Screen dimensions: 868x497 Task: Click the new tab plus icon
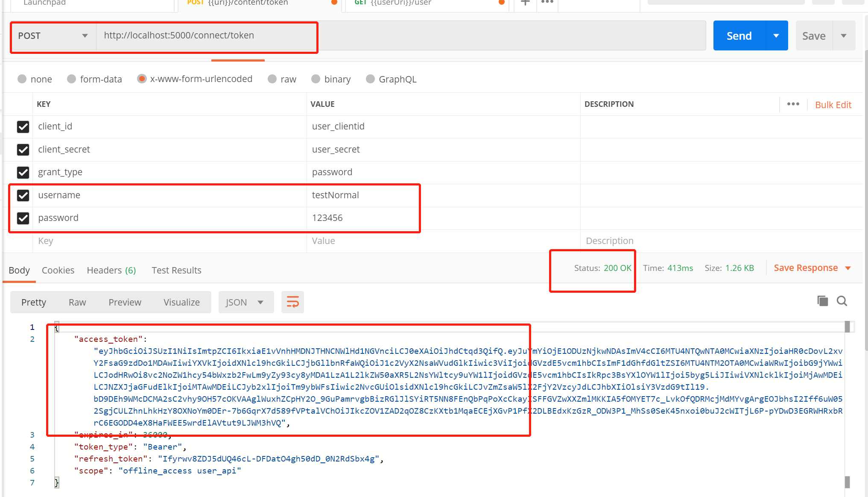click(525, 3)
